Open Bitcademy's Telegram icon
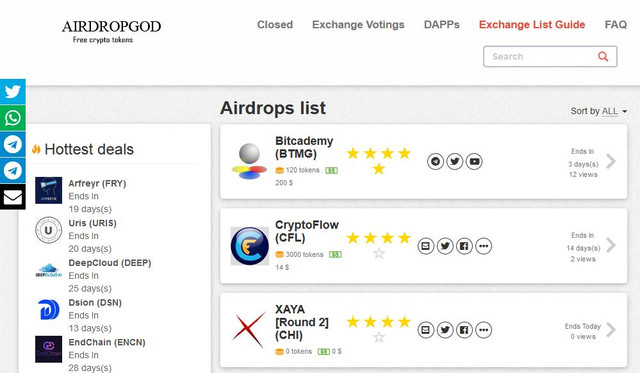 pyautogui.click(x=436, y=161)
